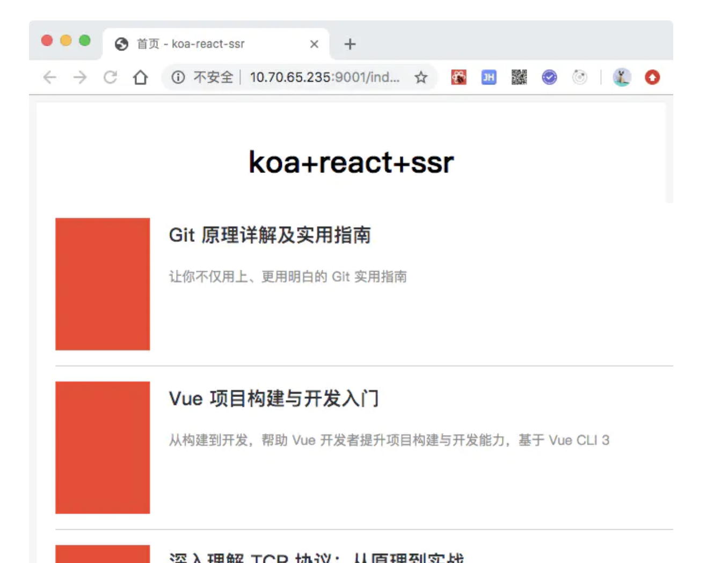The width and height of the screenshot is (728, 563).
Task: Open the Vue 项目构建与开发入门 title
Action: coord(274,399)
